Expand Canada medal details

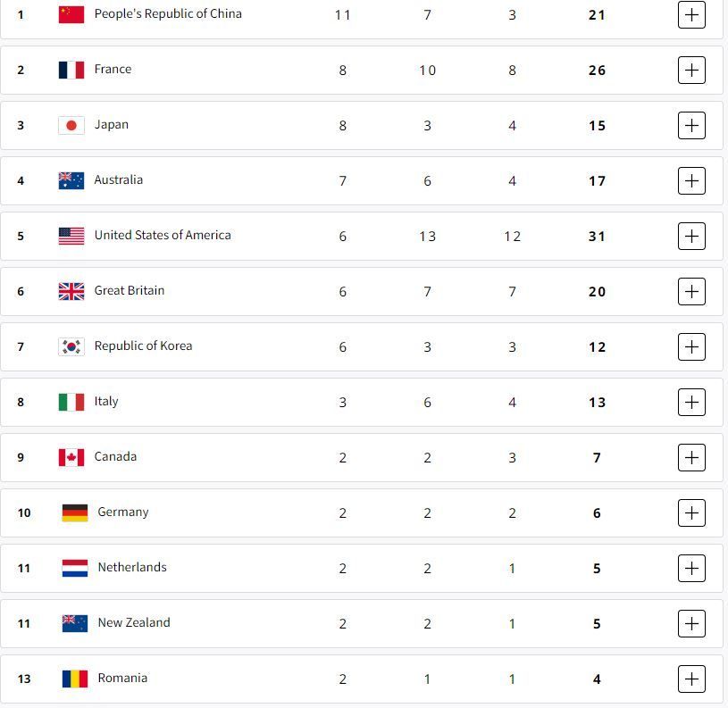click(691, 457)
